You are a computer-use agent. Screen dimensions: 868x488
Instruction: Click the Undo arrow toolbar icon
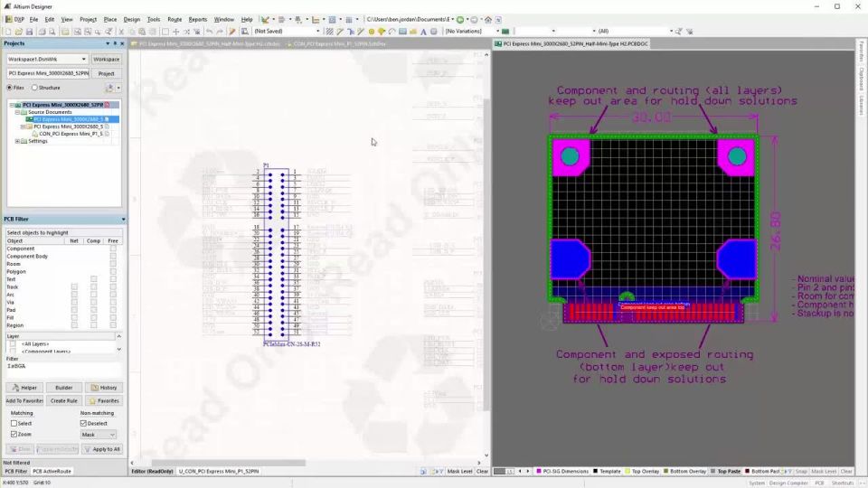pos(209,32)
